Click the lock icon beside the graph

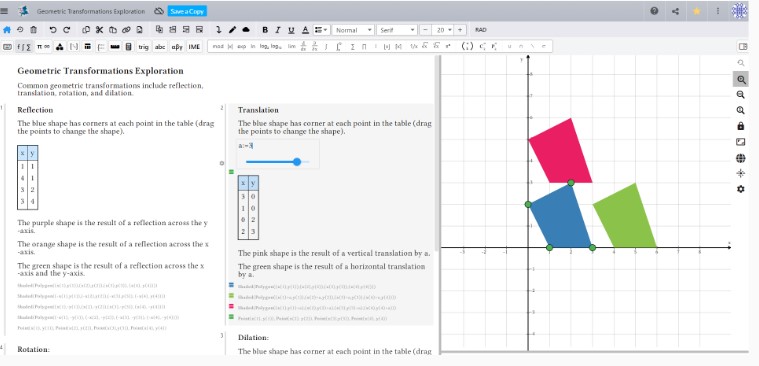741,126
